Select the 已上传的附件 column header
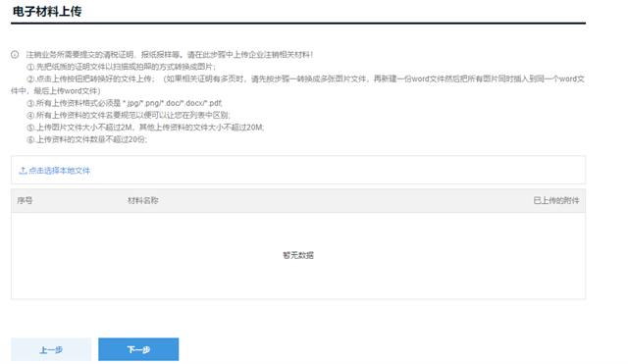This screenshot has height=364, width=628. tap(556, 200)
